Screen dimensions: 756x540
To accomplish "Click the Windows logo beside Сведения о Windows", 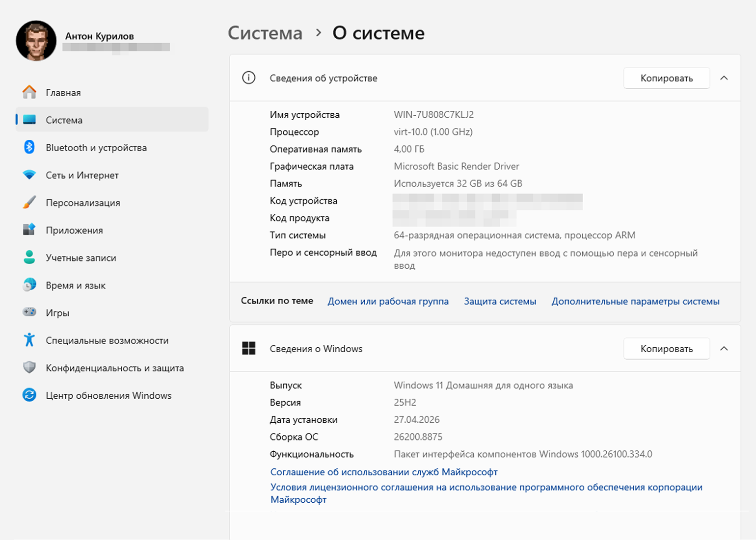I will [249, 348].
